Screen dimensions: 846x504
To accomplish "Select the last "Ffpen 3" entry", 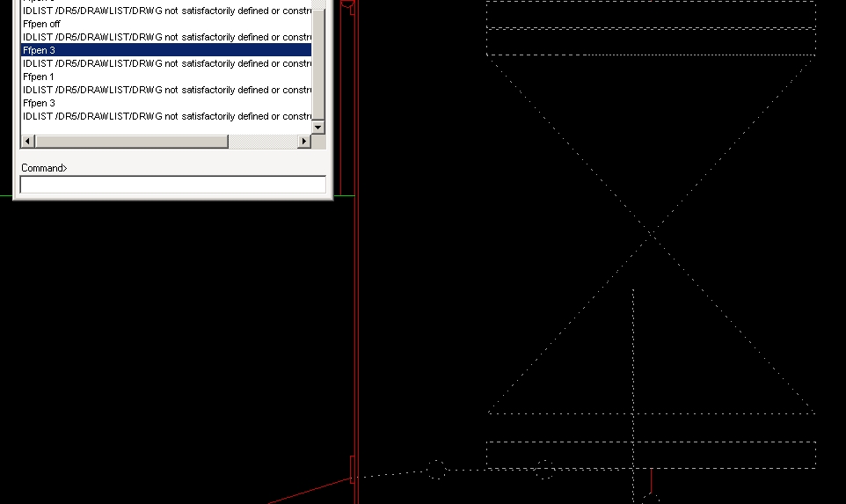I will [x=166, y=103].
